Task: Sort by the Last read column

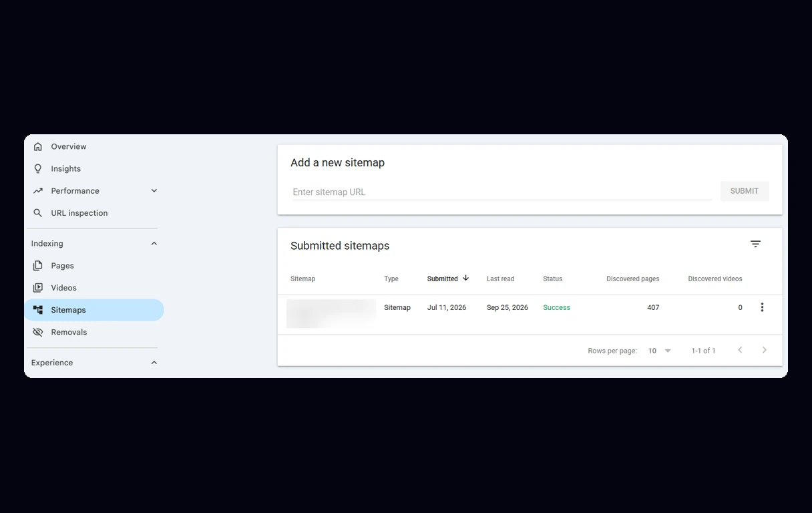Action: [x=500, y=279]
